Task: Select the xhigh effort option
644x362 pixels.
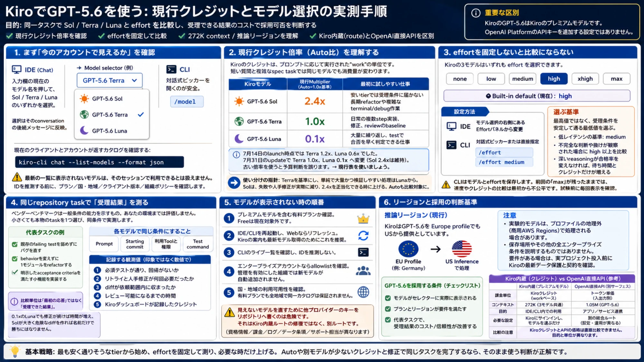Action: coord(585,79)
